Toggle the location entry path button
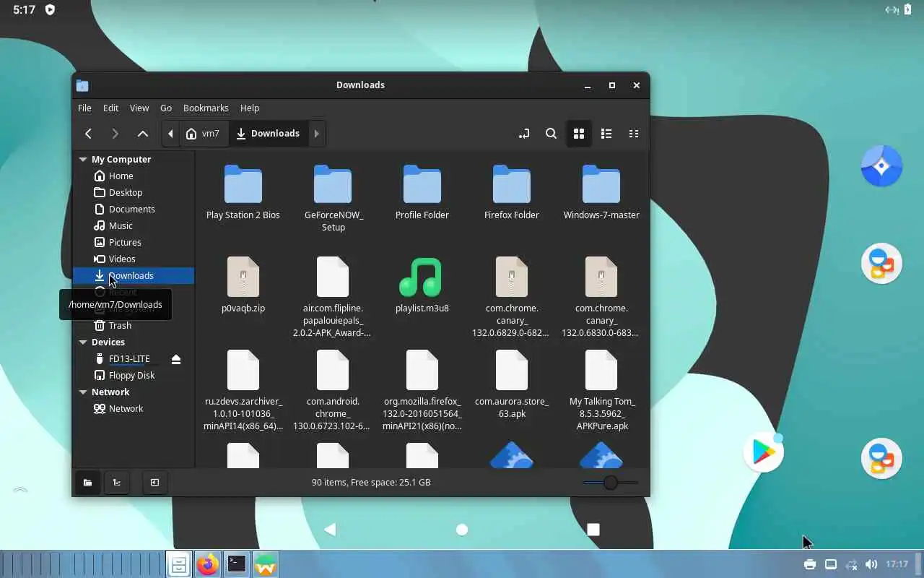 [x=524, y=134]
